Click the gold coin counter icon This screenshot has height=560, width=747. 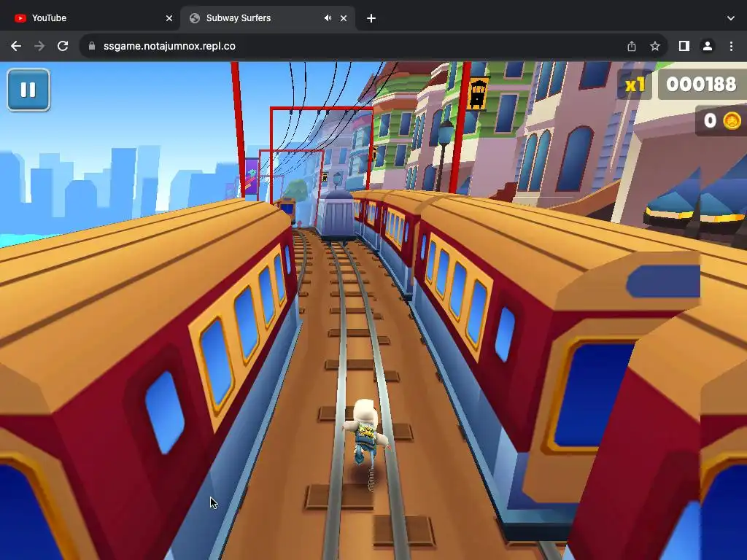click(x=732, y=120)
